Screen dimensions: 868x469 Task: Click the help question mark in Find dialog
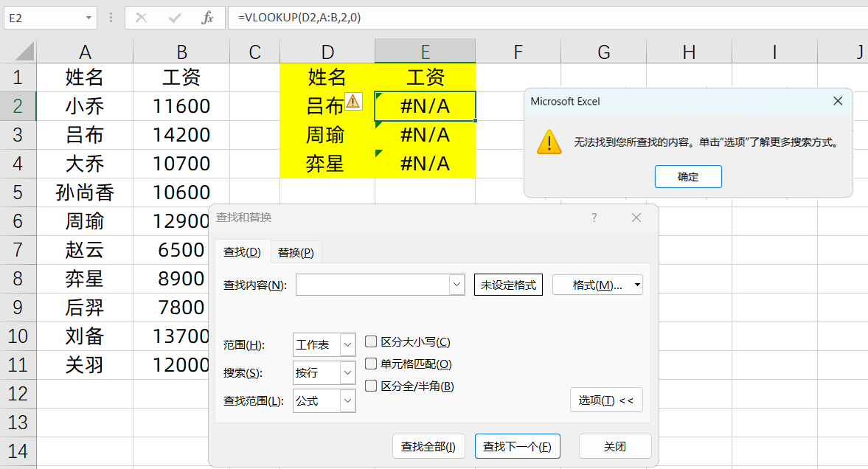[594, 218]
